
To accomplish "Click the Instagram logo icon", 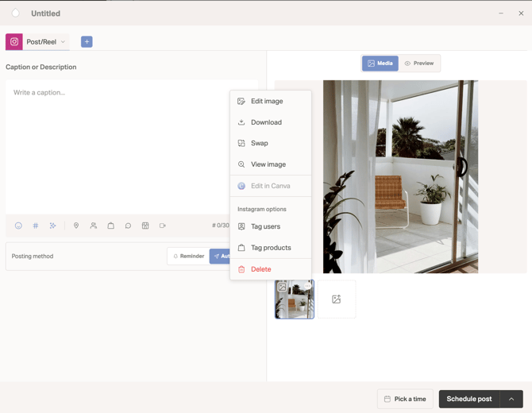I will point(14,42).
